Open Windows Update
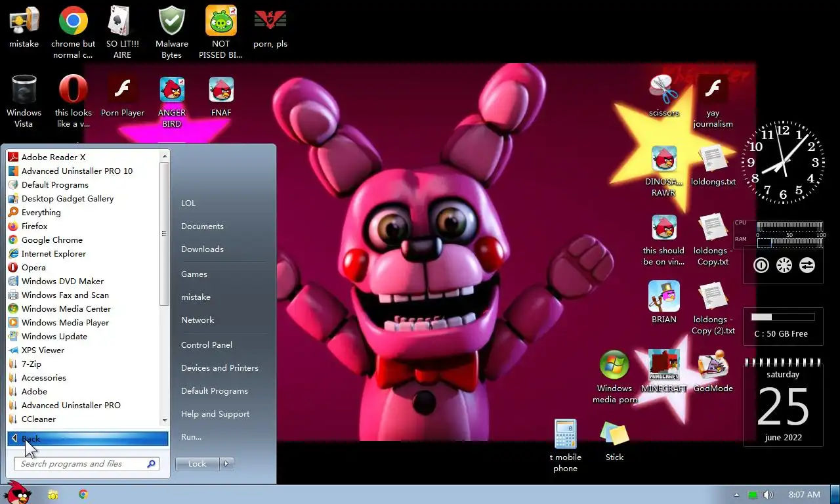Screen dimensions: 840x504 [x=83, y=336]
